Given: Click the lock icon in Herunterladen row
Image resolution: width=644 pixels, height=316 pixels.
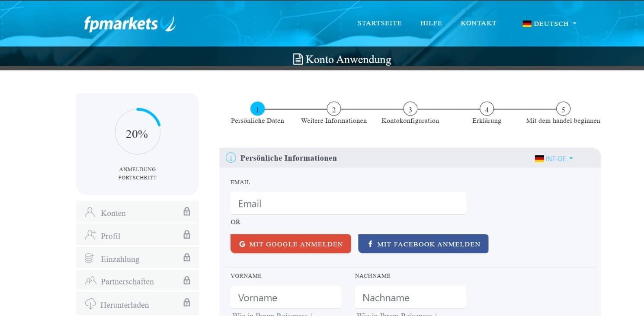Looking at the screenshot, I should pyautogui.click(x=187, y=302).
